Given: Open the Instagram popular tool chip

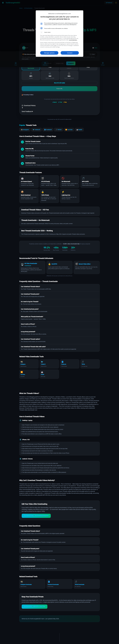Looking at the screenshot, I should click(25, 130).
